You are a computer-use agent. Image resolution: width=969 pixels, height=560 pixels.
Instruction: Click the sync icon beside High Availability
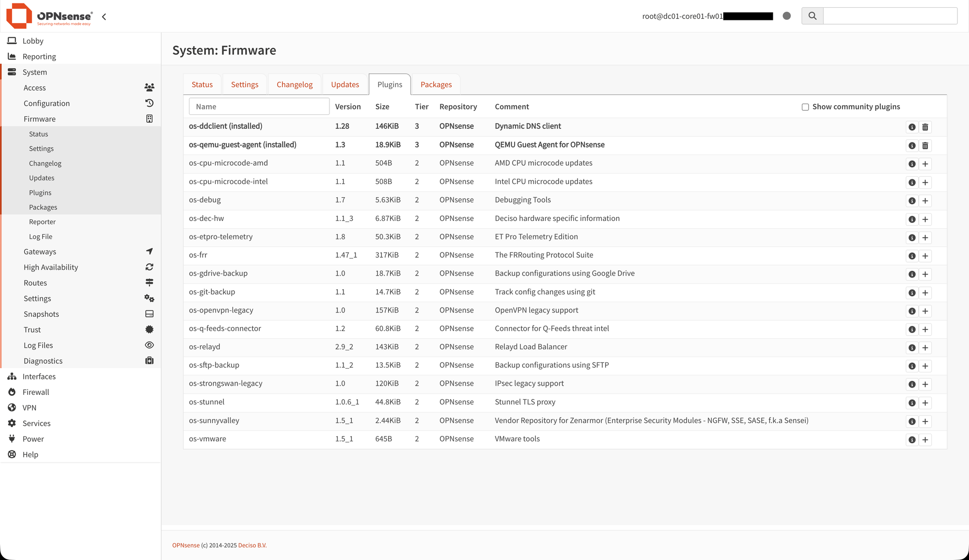point(149,266)
